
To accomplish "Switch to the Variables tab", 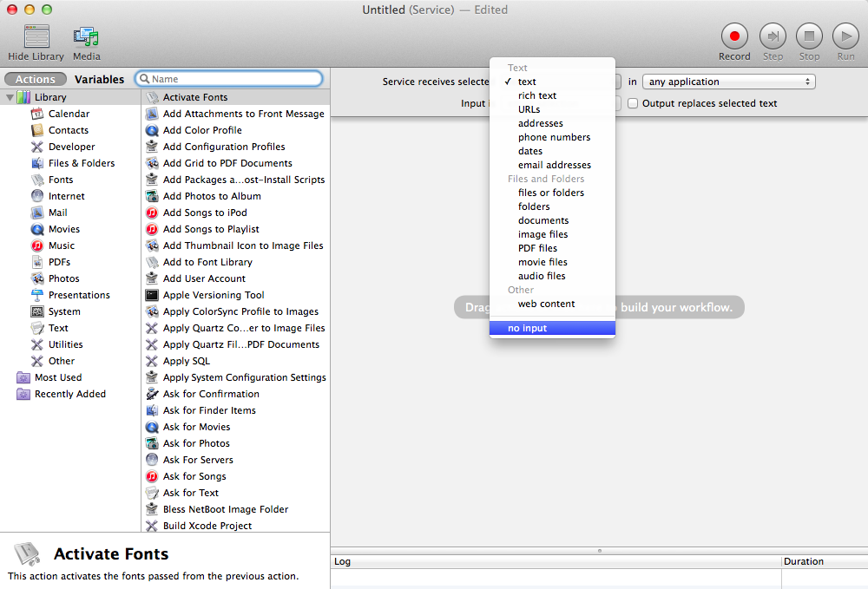I will [99, 79].
